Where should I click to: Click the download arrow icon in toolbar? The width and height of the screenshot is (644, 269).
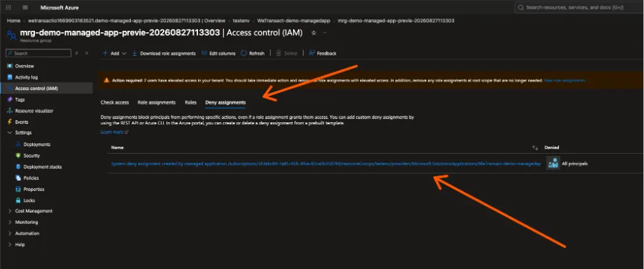point(134,53)
